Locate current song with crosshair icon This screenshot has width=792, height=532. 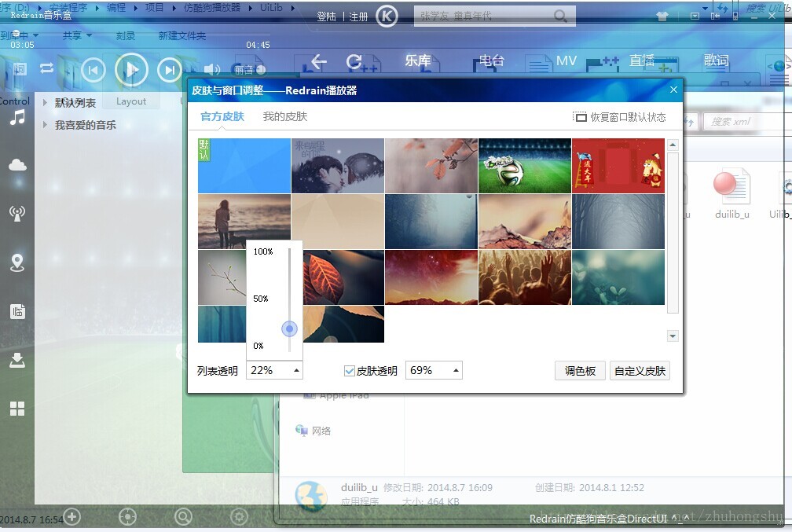click(x=127, y=517)
